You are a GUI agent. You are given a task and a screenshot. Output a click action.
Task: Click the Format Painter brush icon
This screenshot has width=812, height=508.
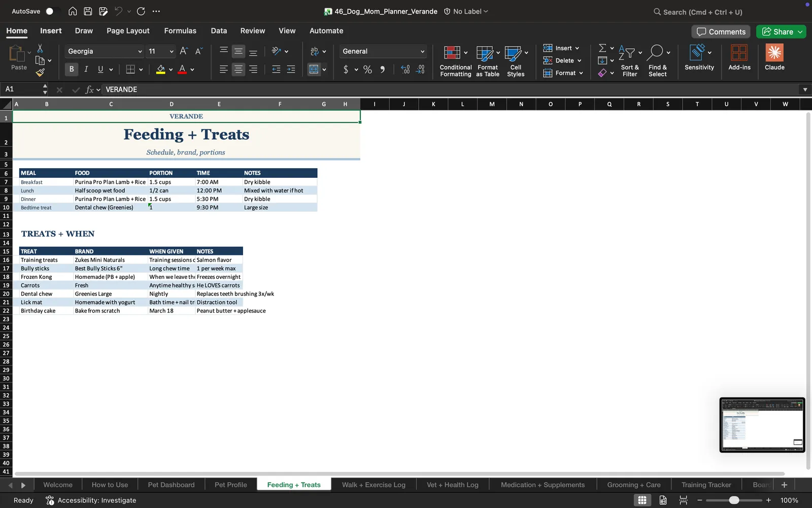pyautogui.click(x=40, y=73)
